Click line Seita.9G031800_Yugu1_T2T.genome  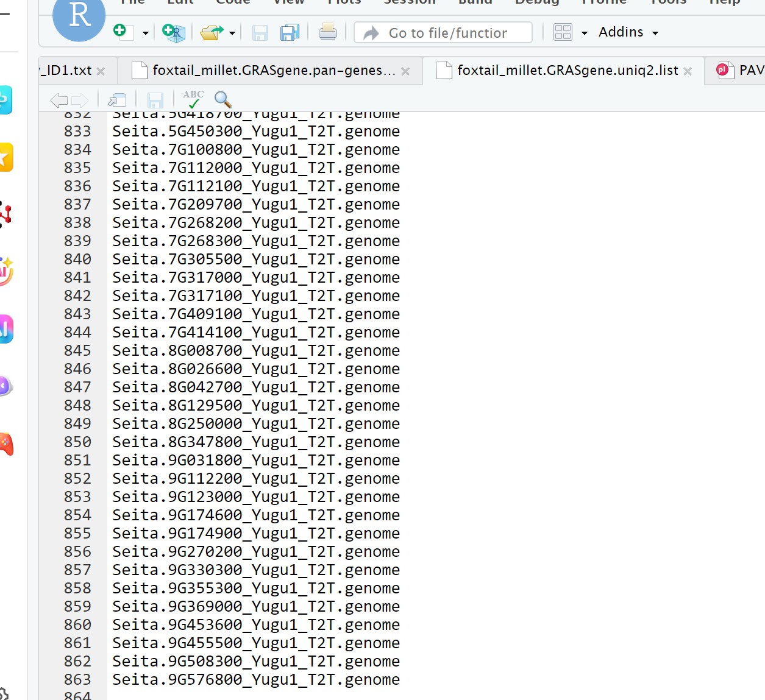pyautogui.click(x=256, y=461)
